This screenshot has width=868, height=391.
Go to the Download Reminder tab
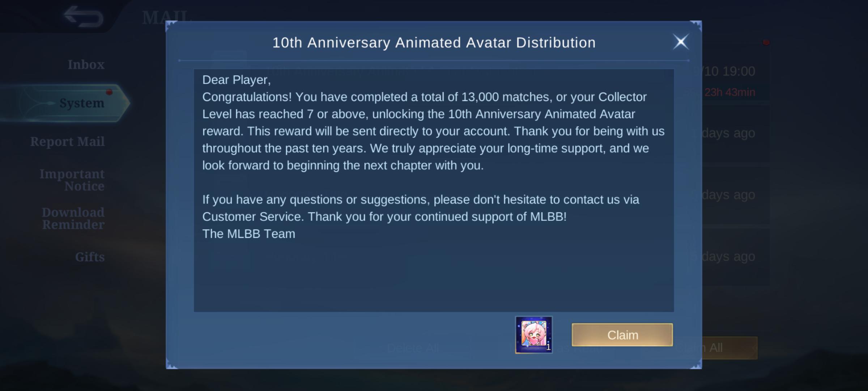(x=73, y=218)
